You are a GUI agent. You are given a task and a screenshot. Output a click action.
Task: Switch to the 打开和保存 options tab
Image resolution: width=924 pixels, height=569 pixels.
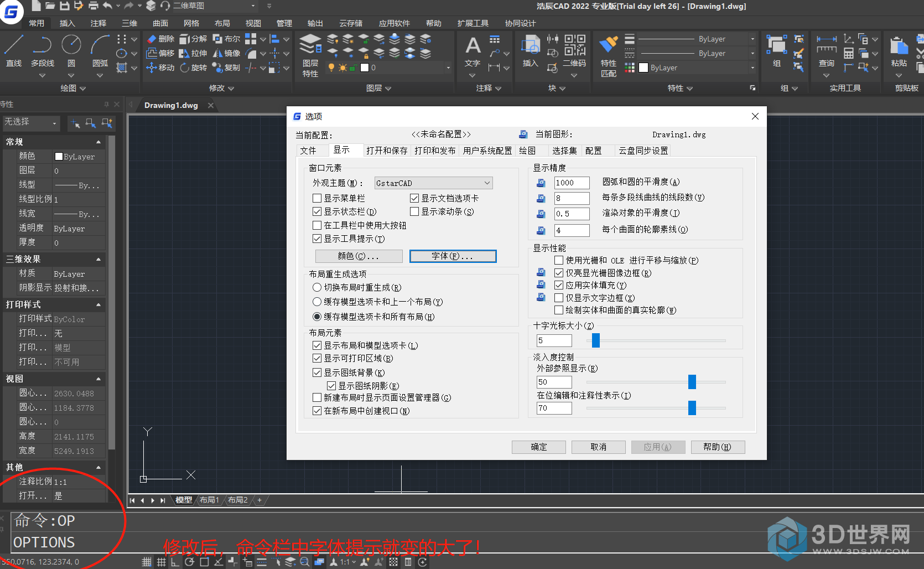(x=387, y=151)
